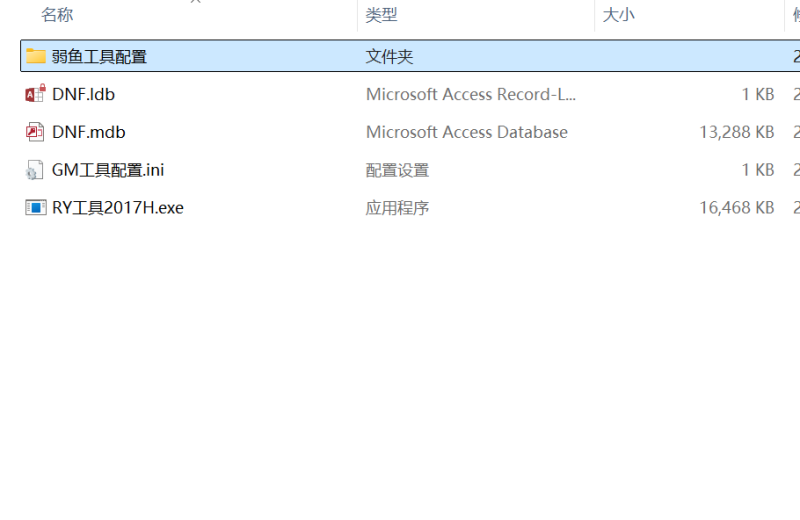Click the RY工具2017H.exe application icon
Screen dimensions: 800x520
point(36,208)
